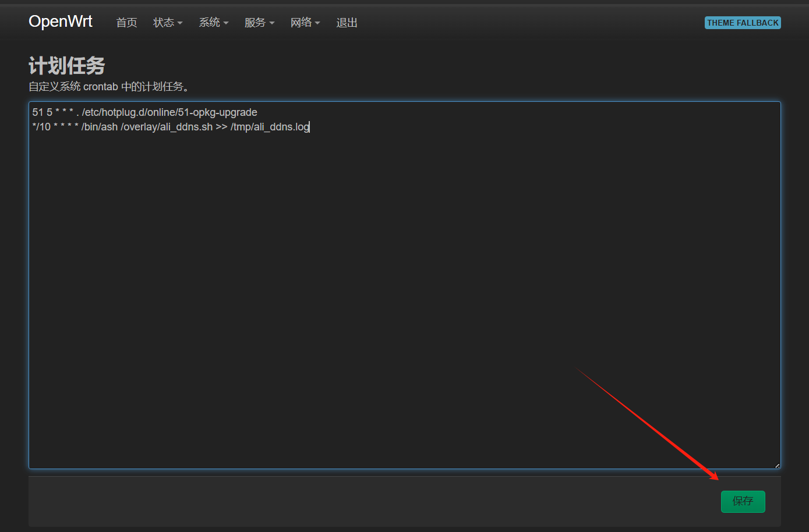Grab the textarea resize handle corner
Image resolution: width=809 pixels, height=532 pixels.
777,465
